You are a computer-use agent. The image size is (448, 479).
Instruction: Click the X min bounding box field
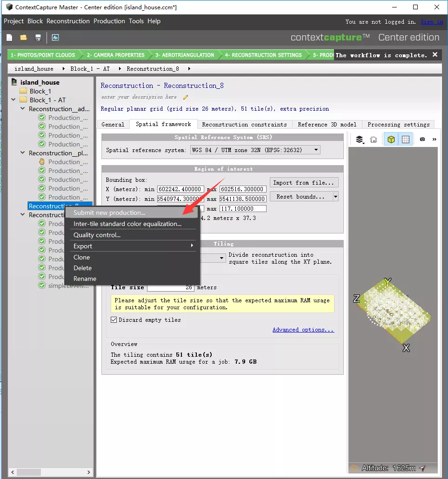pyautogui.click(x=181, y=189)
